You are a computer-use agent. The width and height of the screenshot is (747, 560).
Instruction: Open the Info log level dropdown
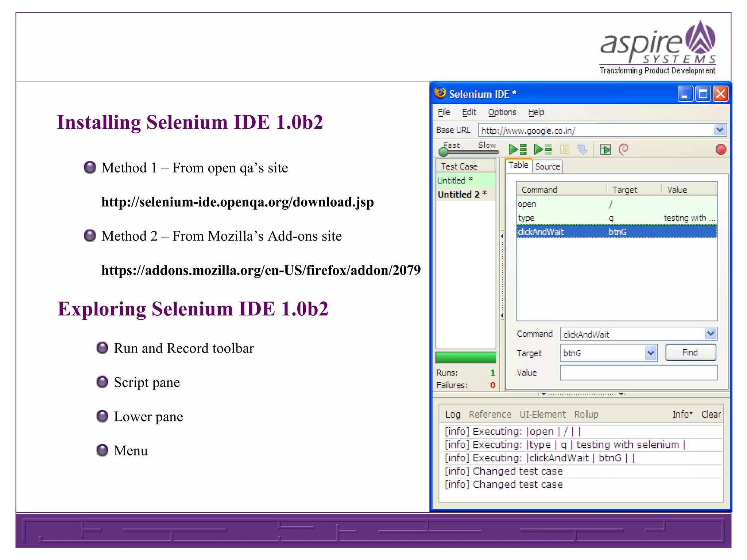(x=682, y=414)
